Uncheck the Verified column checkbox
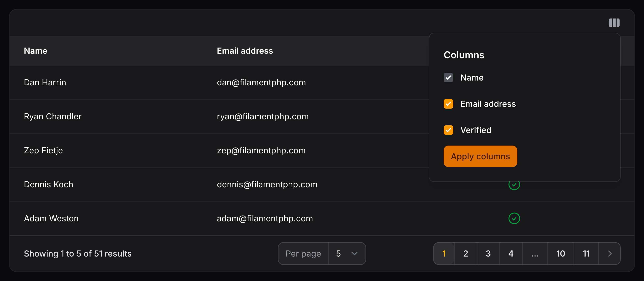Screen dimensions: 644x281 (x=448, y=130)
